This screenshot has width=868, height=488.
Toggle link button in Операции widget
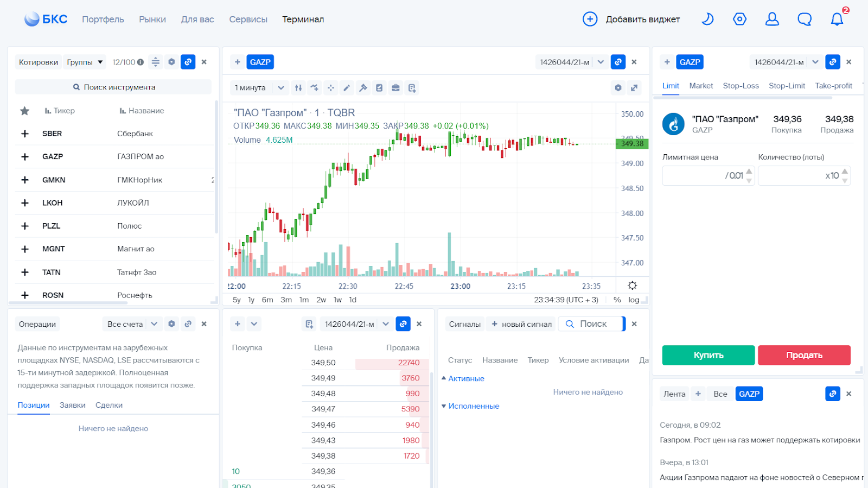pos(188,324)
